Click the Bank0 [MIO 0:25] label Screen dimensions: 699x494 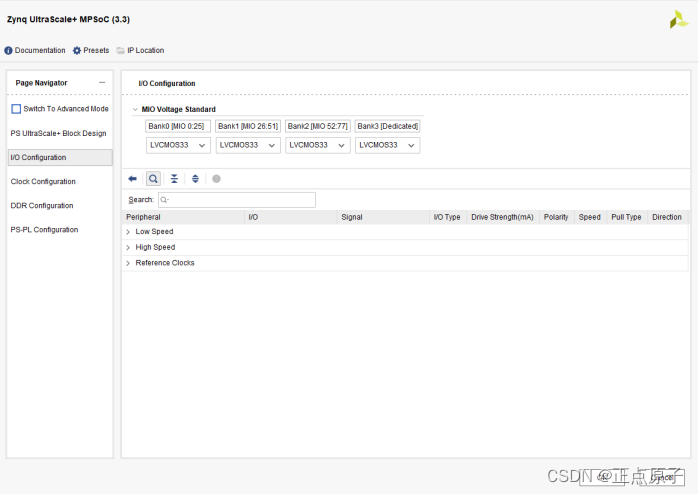coord(177,126)
